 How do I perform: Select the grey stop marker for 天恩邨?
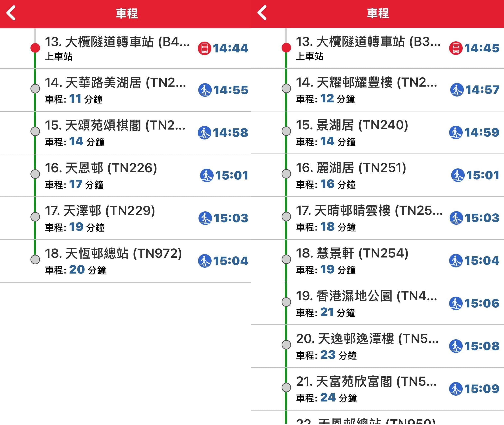(35, 174)
